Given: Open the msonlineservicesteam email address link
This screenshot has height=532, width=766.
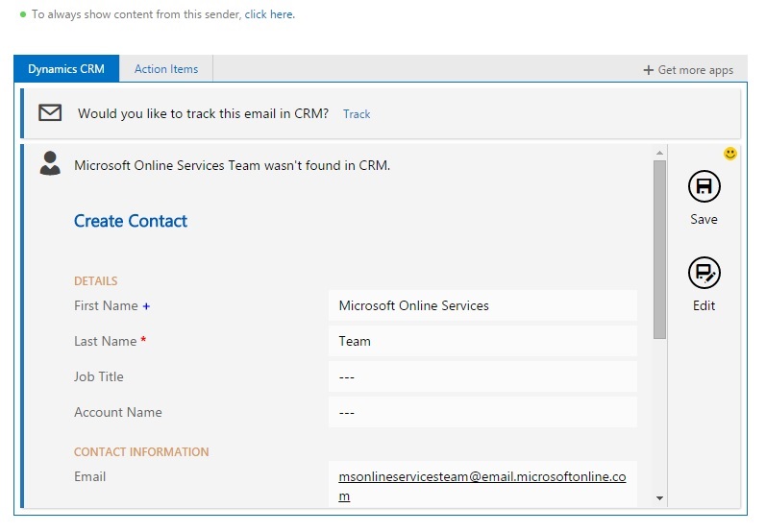Looking at the screenshot, I should coord(482,486).
